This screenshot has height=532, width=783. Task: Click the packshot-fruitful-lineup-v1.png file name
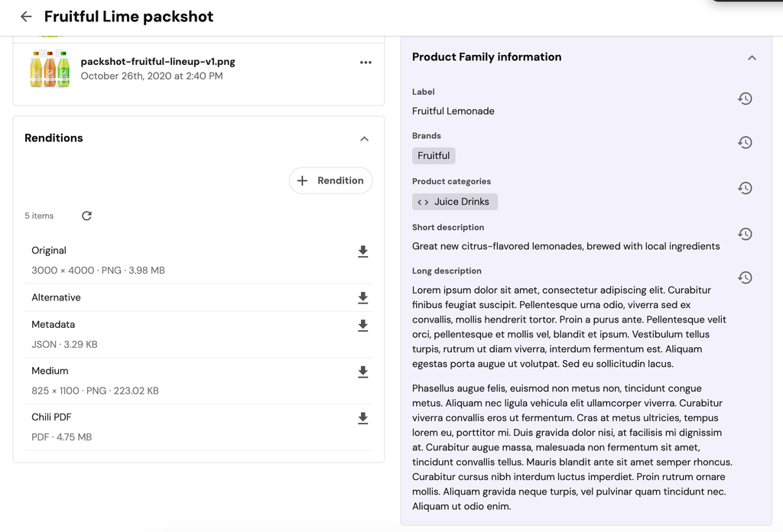pyautogui.click(x=158, y=62)
